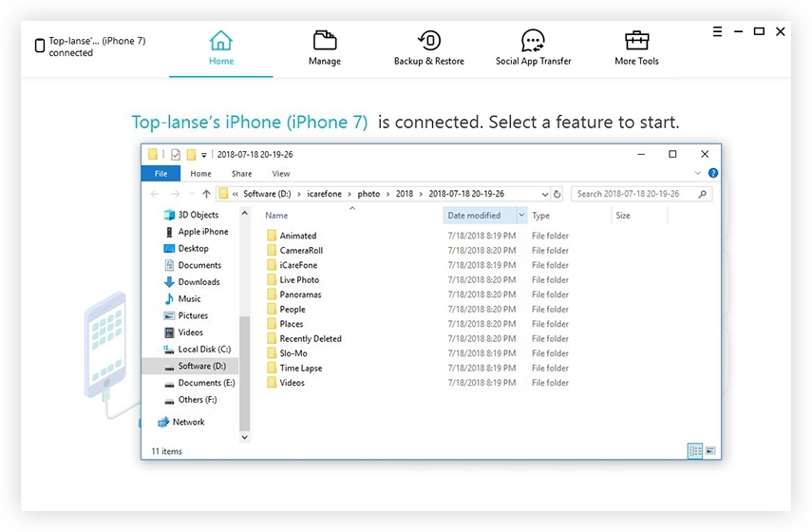Click the Explorer forward arrow
812x532 pixels.
click(x=175, y=194)
